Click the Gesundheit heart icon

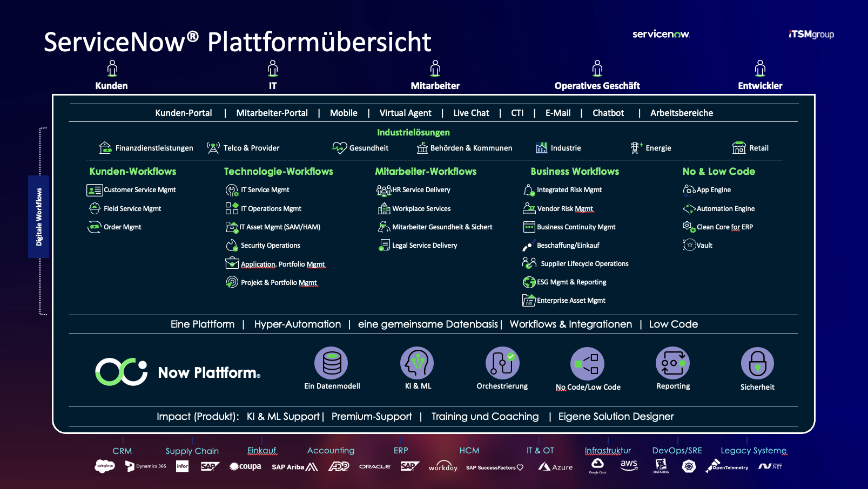339,147
